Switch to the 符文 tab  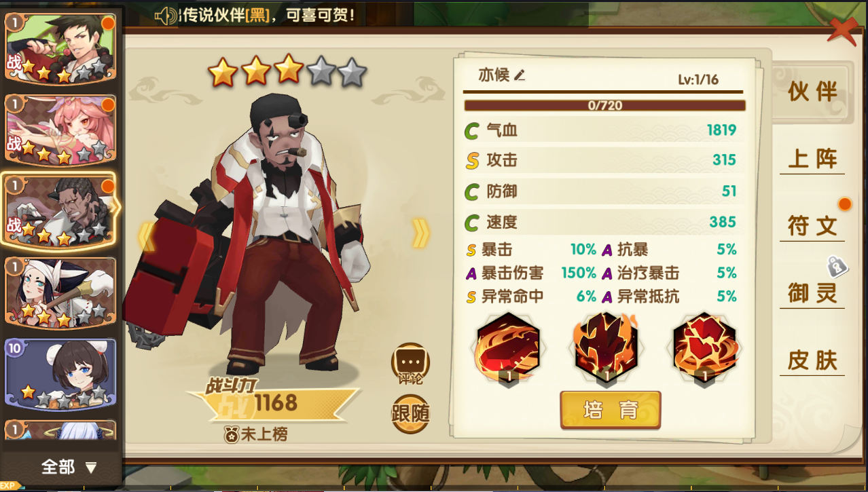click(x=812, y=226)
